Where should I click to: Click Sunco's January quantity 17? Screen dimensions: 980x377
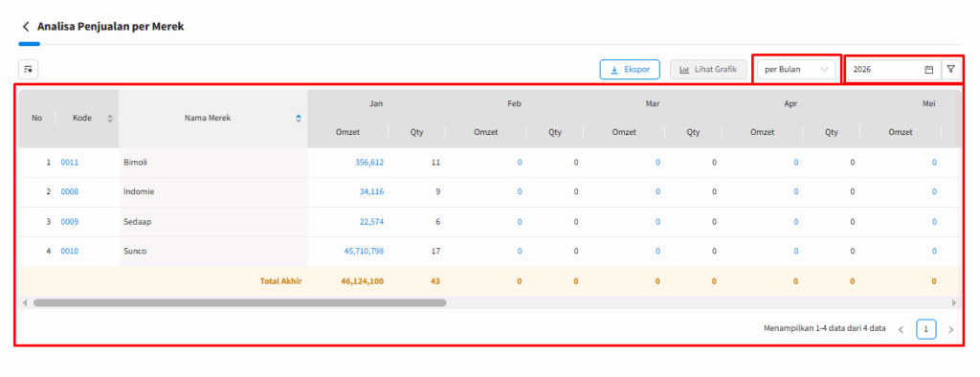coord(435,252)
